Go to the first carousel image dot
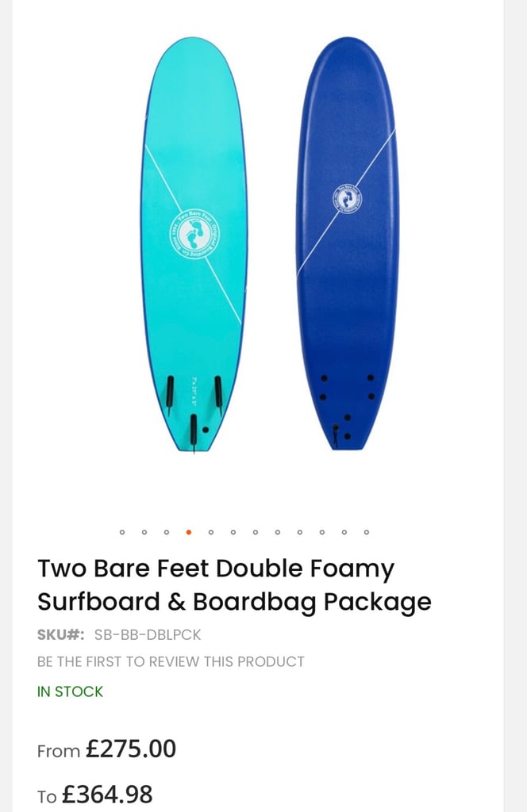 click(122, 532)
